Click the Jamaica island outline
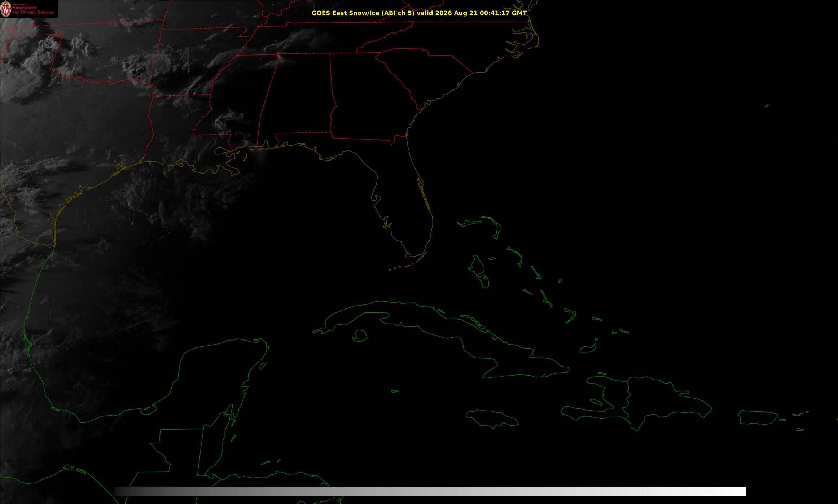838x504 pixels. pos(492,418)
